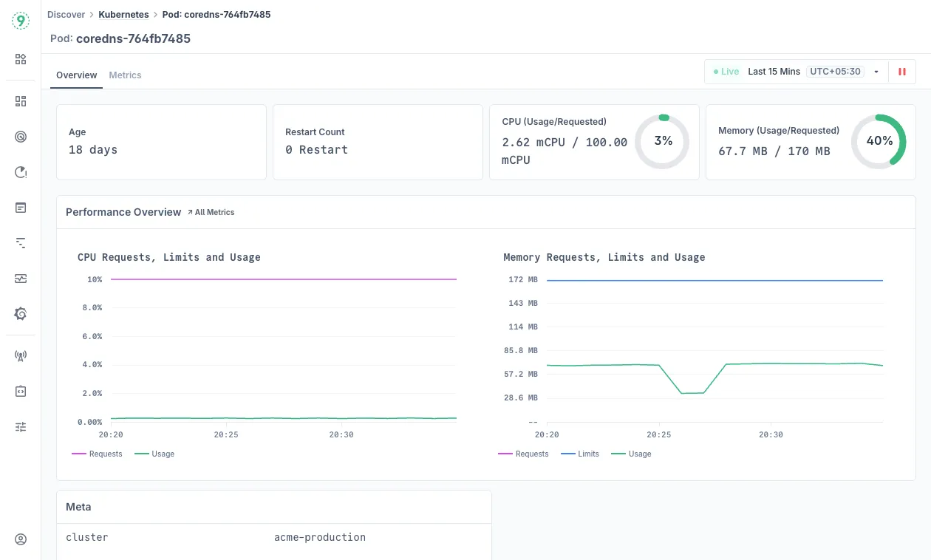Click the Restart Count card
The image size is (931, 560).
tap(378, 142)
